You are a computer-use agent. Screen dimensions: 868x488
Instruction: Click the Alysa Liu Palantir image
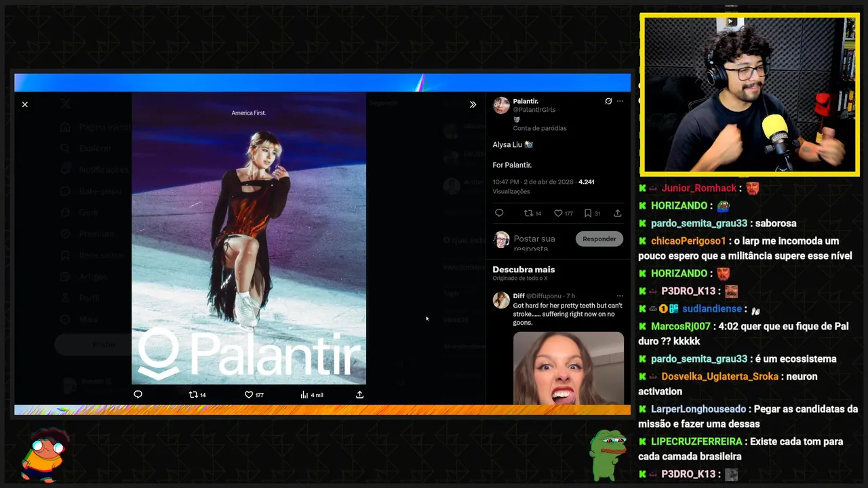(249, 238)
